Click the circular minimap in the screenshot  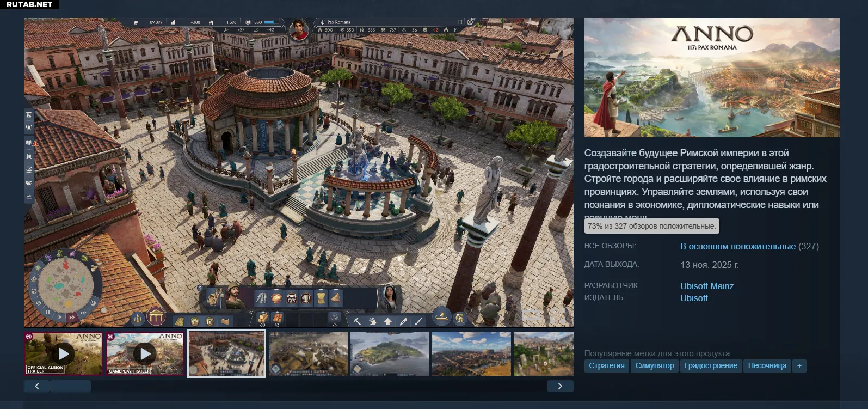pos(65,285)
